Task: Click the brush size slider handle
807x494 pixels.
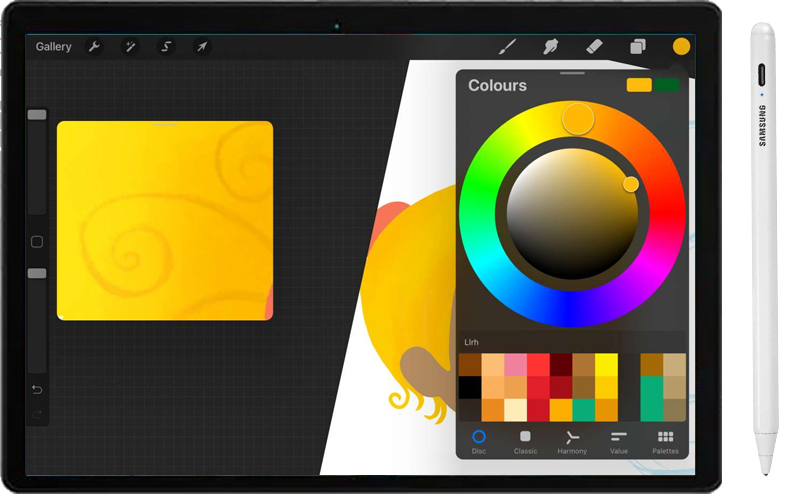Action: pos(37,115)
